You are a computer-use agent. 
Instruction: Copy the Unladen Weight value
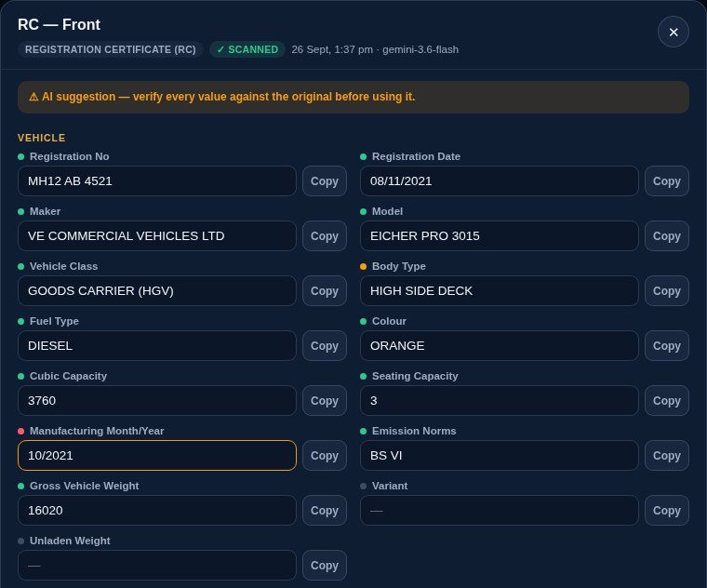tap(324, 565)
